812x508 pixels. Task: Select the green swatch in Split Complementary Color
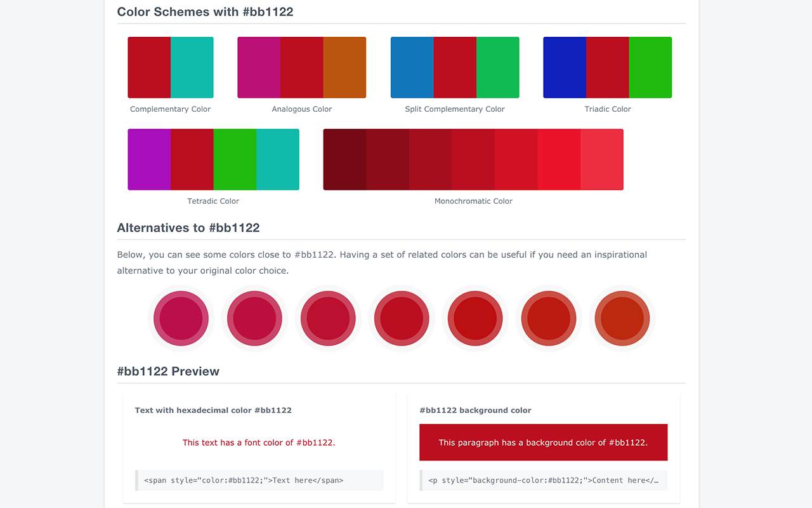[498, 67]
